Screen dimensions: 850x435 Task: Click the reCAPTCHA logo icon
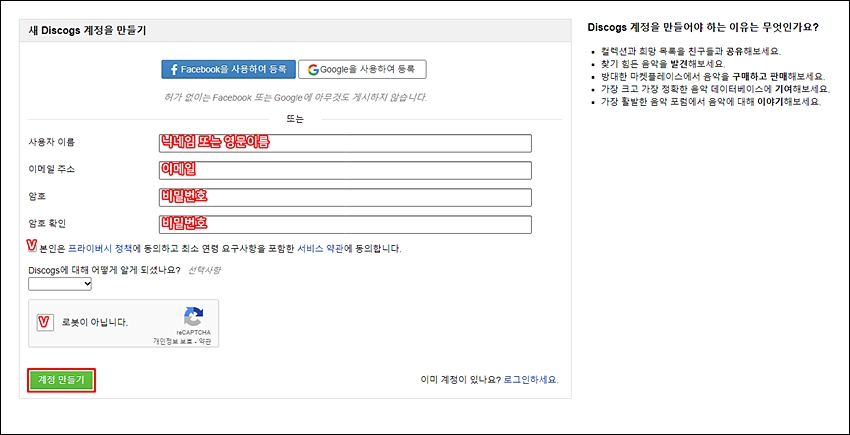[x=193, y=316]
